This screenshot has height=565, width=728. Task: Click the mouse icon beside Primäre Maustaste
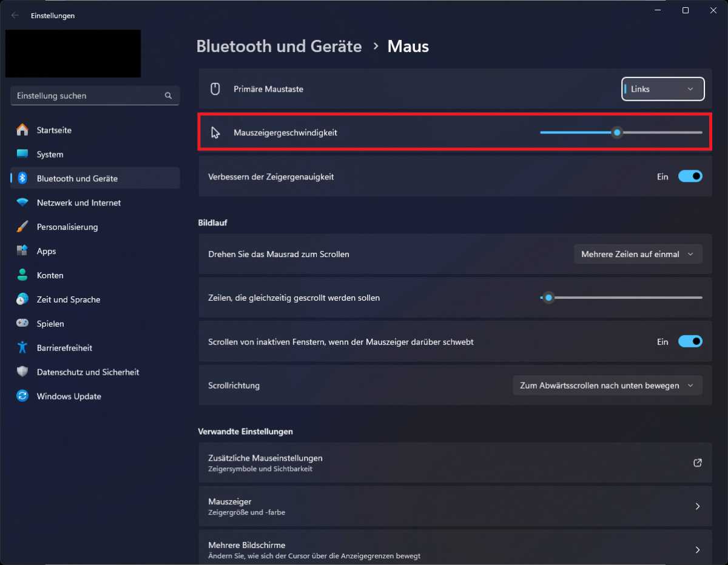(215, 89)
